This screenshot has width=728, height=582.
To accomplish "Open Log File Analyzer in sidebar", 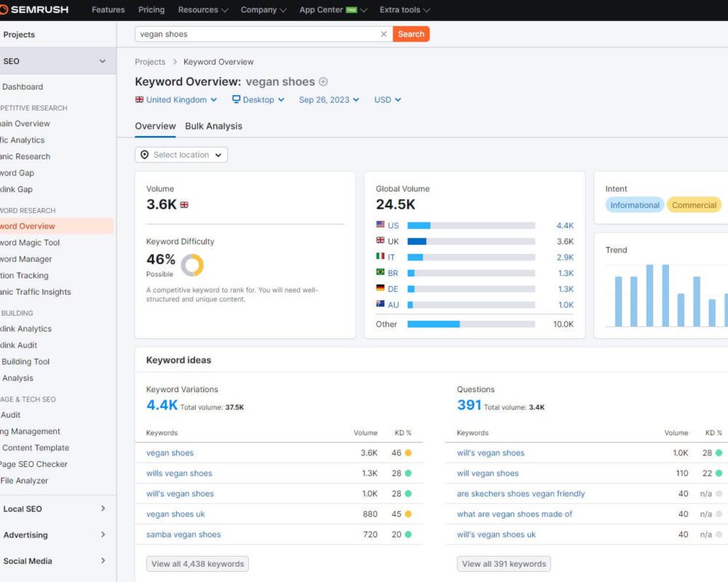I will tap(24, 481).
